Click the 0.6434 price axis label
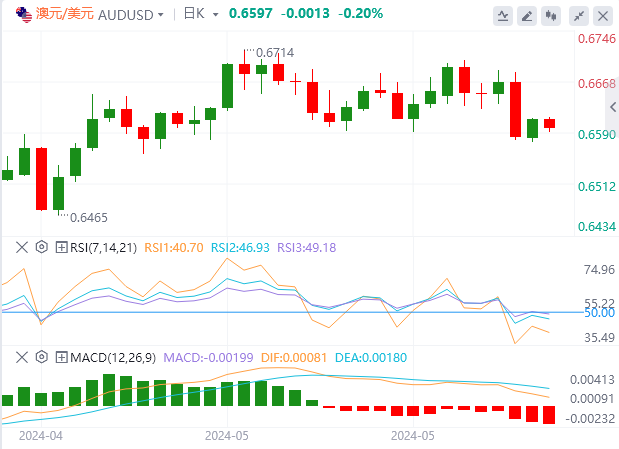The width and height of the screenshot is (619, 449). click(x=596, y=227)
